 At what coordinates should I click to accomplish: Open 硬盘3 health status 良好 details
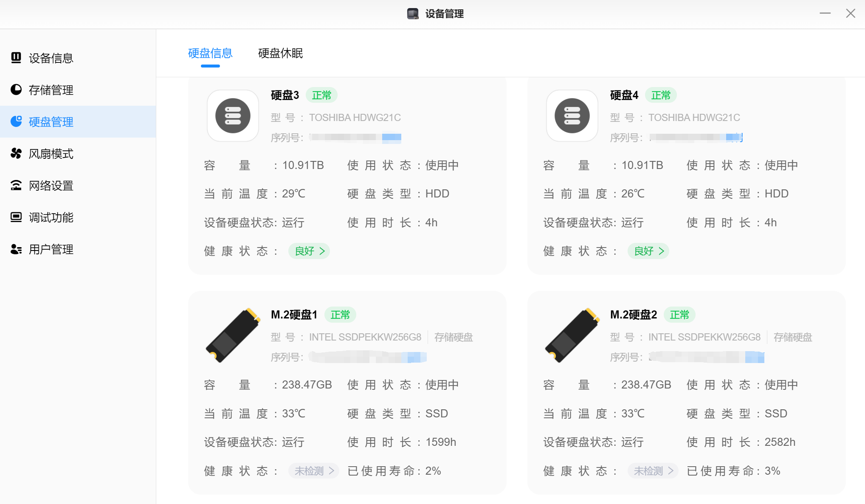[x=309, y=251]
